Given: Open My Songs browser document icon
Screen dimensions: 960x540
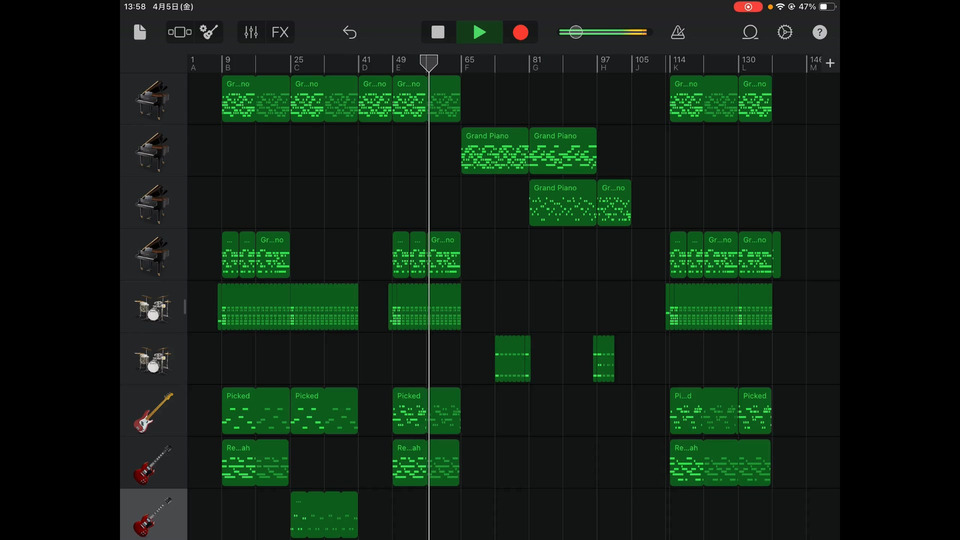Looking at the screenshot, I should pyautogui.click(x=140, y=32).
